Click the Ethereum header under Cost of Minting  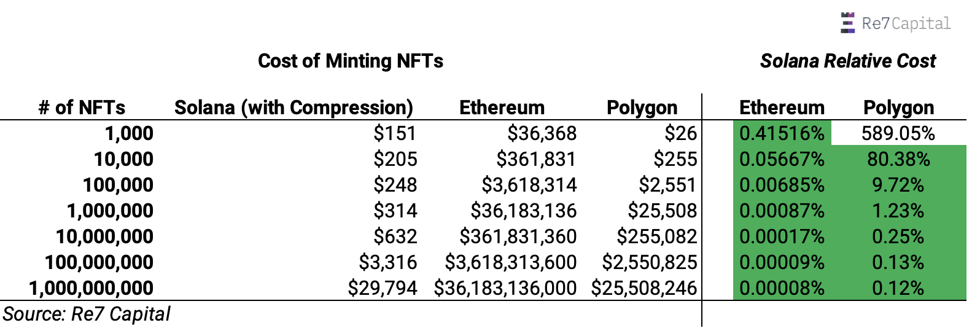point(502,107)
